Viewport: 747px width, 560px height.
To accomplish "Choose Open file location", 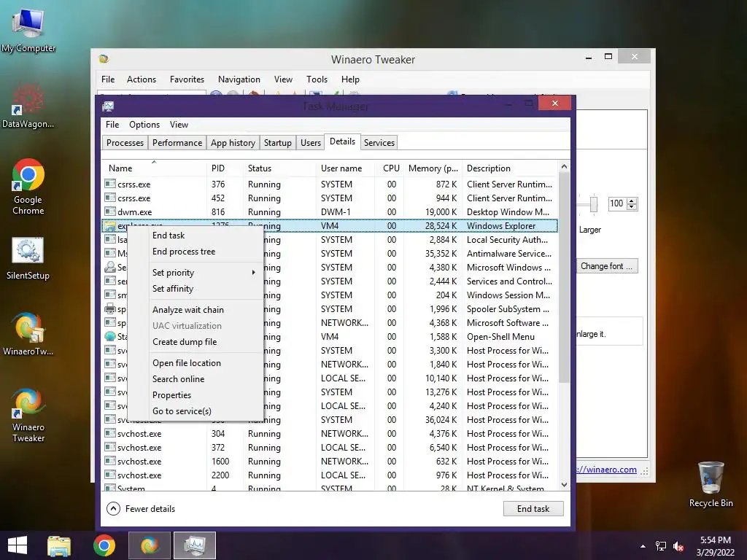I will 204,363.
